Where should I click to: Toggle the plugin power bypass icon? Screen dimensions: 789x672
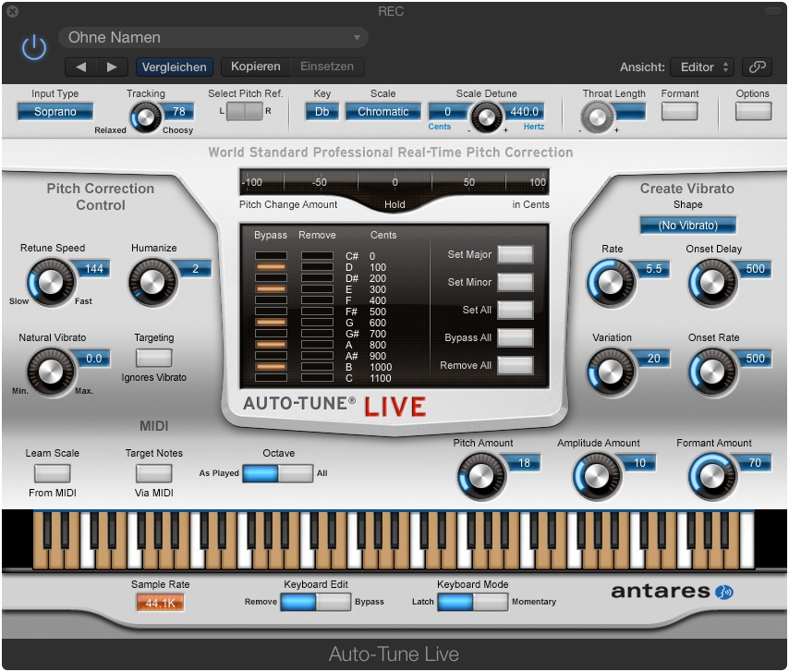(33, 48)
